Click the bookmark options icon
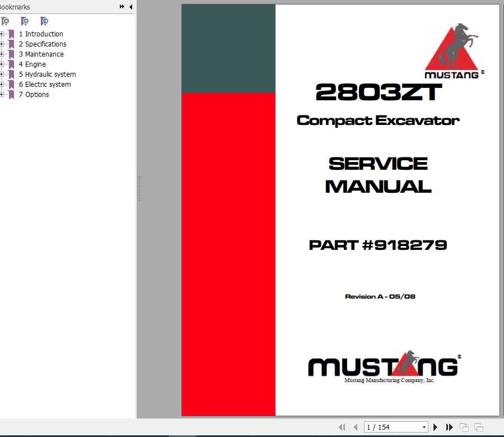Viewport: 504px width, 437px height. point(44,21)
